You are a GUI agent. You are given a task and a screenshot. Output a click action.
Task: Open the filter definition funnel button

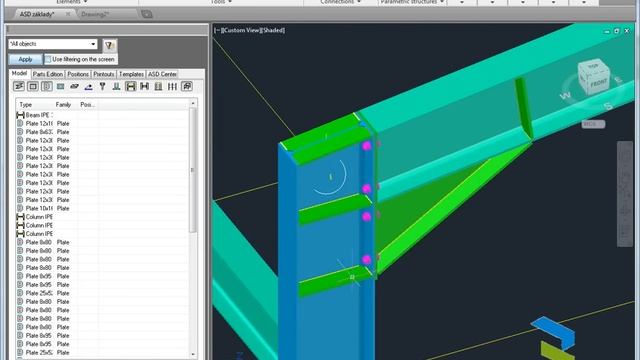coord(109,45)
